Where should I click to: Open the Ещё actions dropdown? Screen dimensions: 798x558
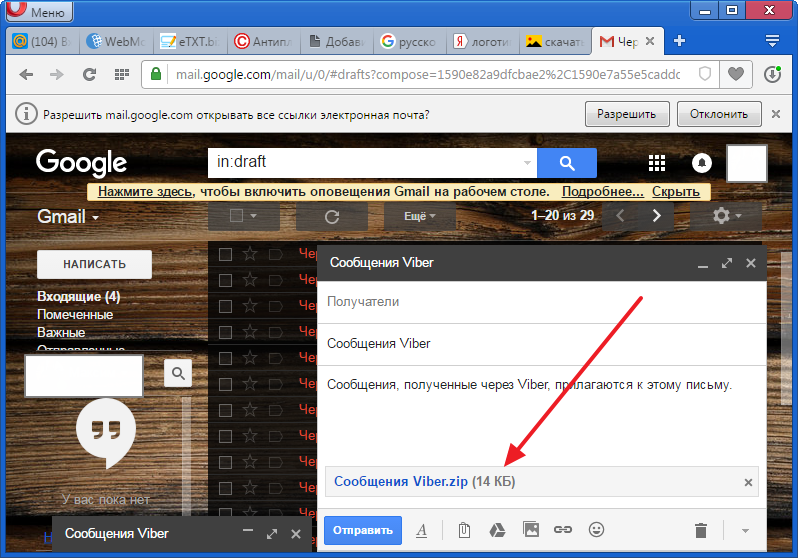click(x=419, y=216)
